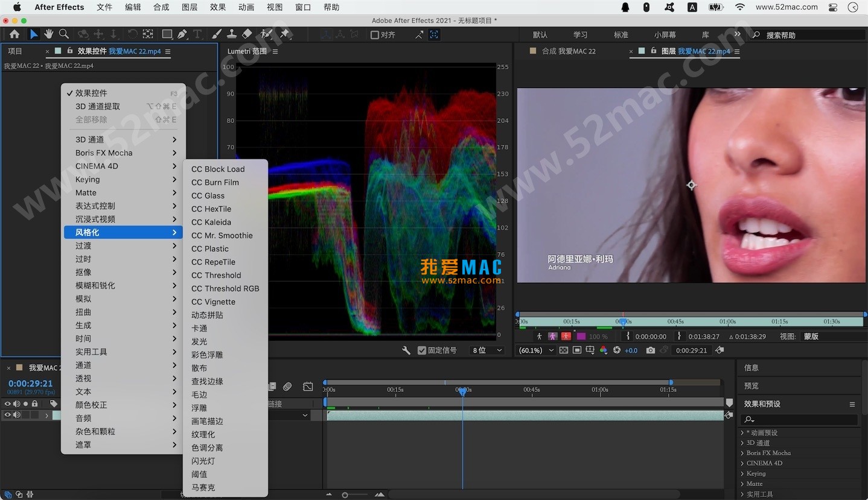Screen dimensions: 868x500
Task: Toggle transparency grid icon in layer viewer
Action: pyautogui.click(x=563, y=350)
